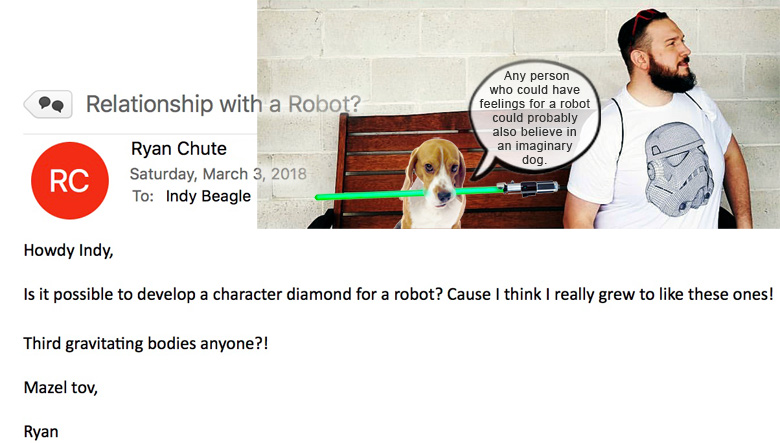Click the speech bubble about imaginary dog
The width and height of the screenshot is (780, 443).
(x=535, y=118)
